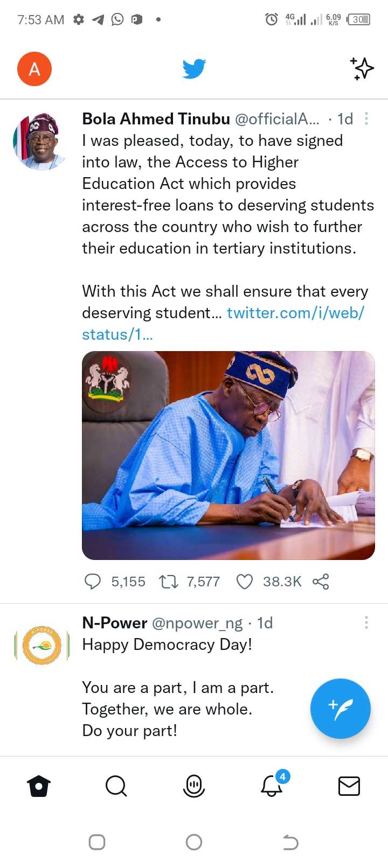This screenshot has height=868, width=388.
Task: Go to the Home tab
Action: click(x=39, y=786)
